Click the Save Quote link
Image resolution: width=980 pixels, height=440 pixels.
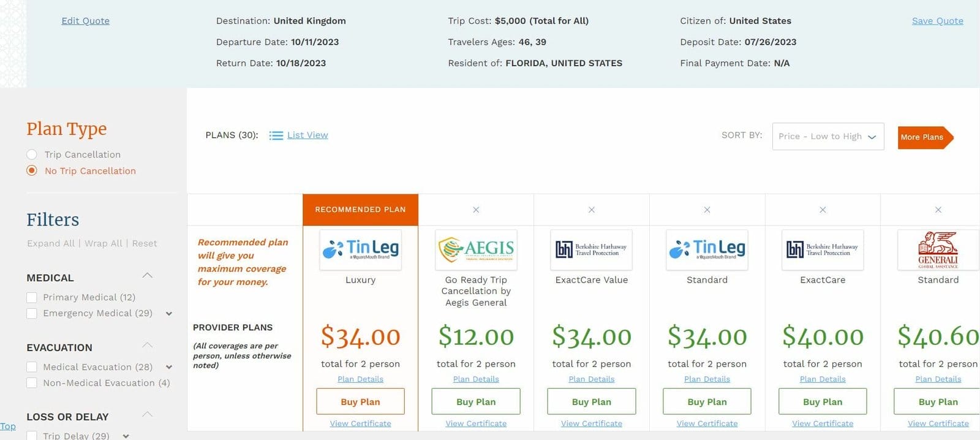(x=937, y=21)
